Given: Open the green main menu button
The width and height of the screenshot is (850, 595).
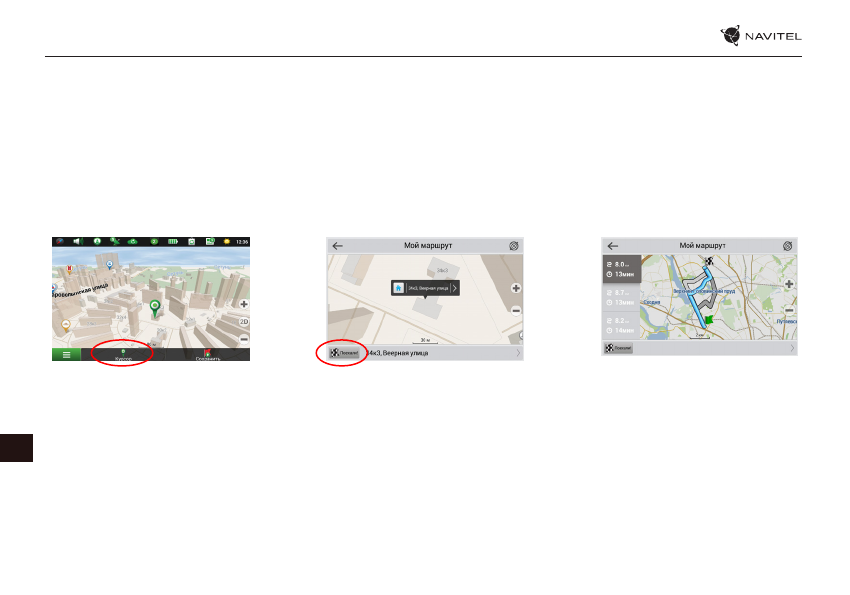Looking at the screenshot, I should (x=67, y=354).
